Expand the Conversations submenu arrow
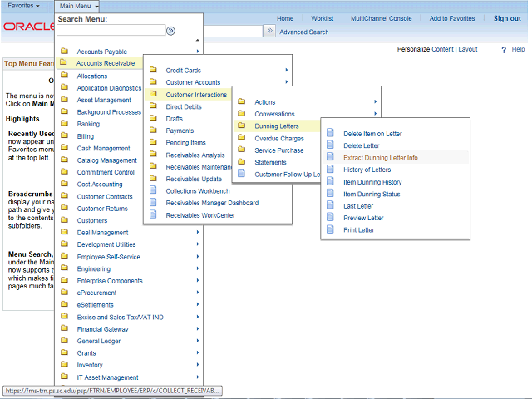 pos(375,113)
